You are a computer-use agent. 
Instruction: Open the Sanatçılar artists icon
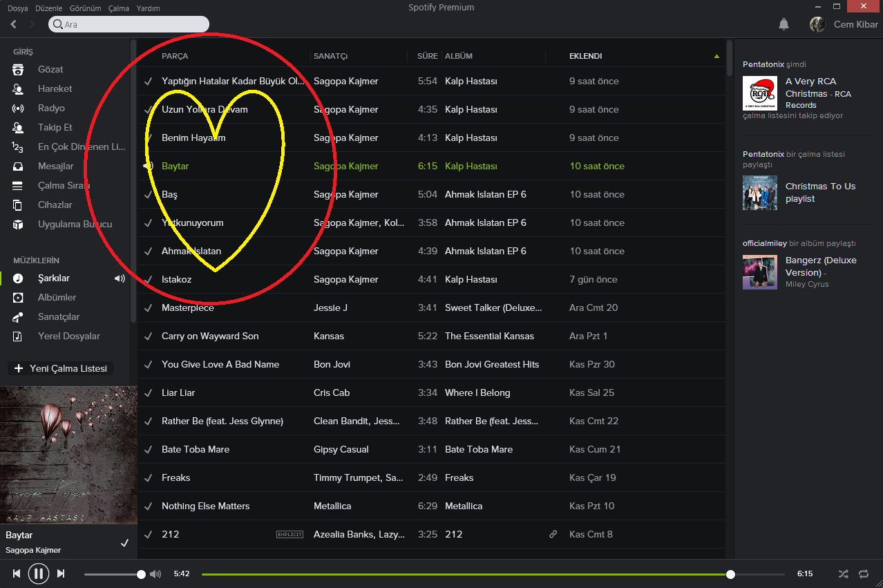click(18, 316)
